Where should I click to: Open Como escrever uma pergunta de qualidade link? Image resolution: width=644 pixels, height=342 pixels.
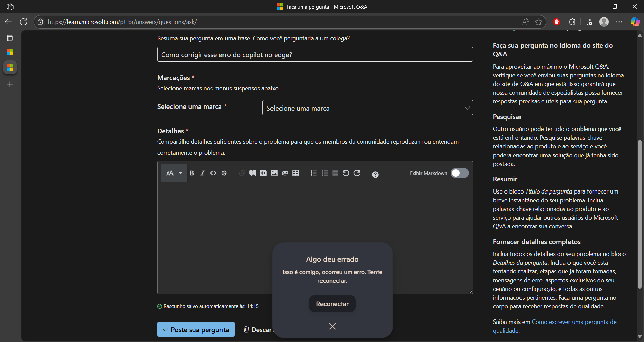[555, 326]
